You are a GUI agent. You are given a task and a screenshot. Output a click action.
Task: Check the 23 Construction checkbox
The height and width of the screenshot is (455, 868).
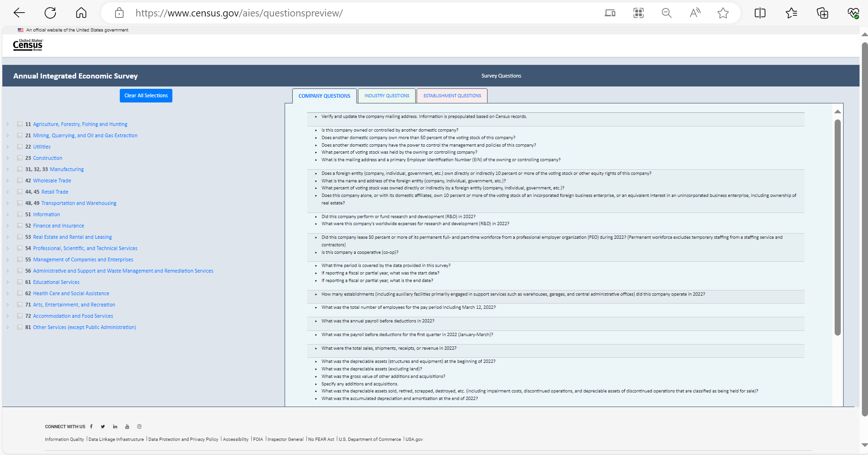click(20, 158)
